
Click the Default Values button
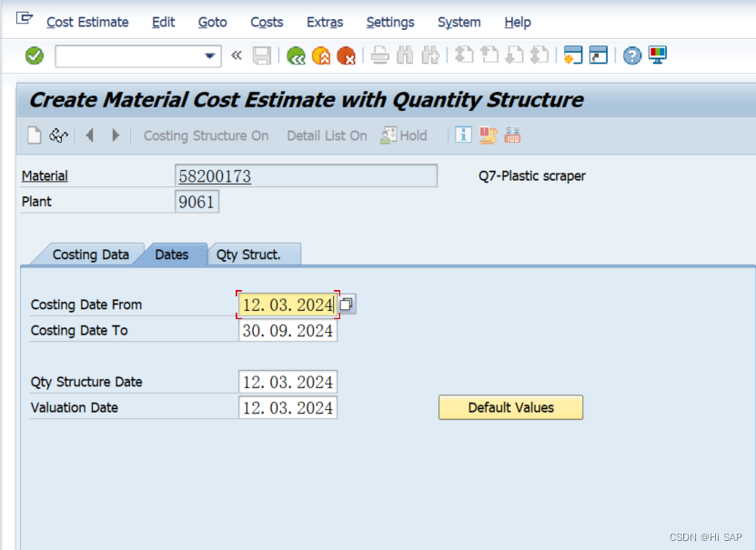[510, 407]
